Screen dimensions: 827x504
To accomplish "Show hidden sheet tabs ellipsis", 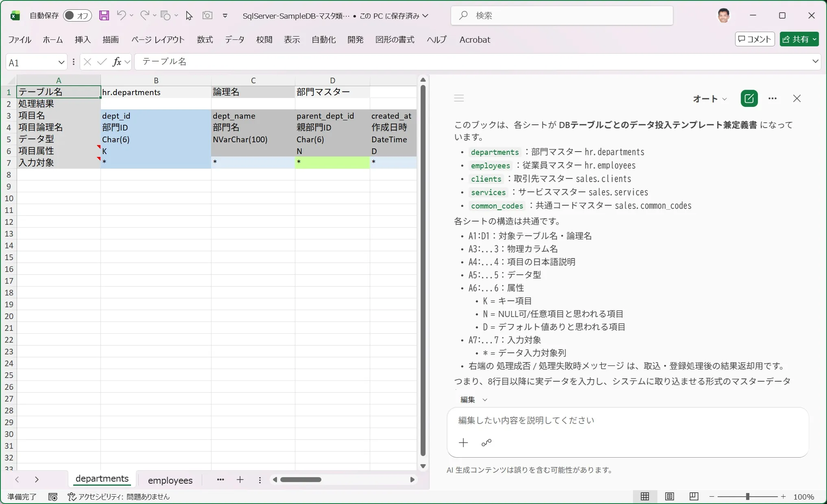I will pos(220,480).
